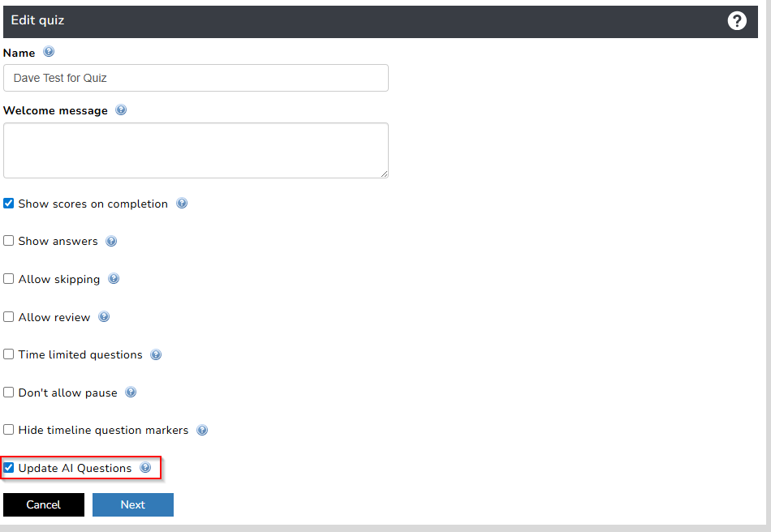Open help for Update AI Questions

[145, 467]
